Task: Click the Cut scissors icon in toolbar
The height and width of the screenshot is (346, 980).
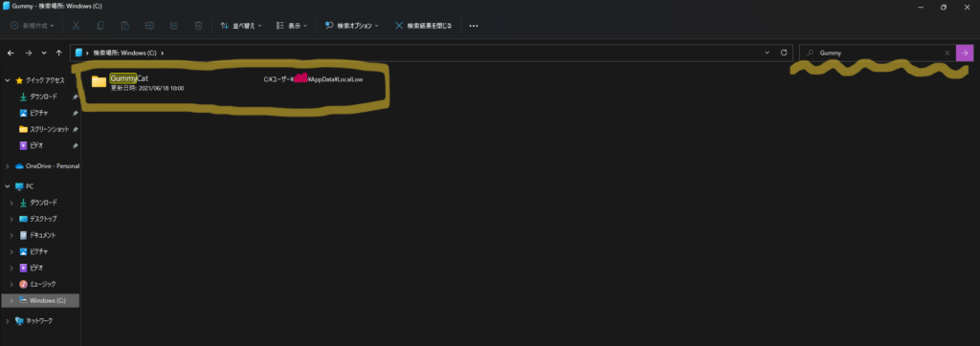Action: coord(76,26)
